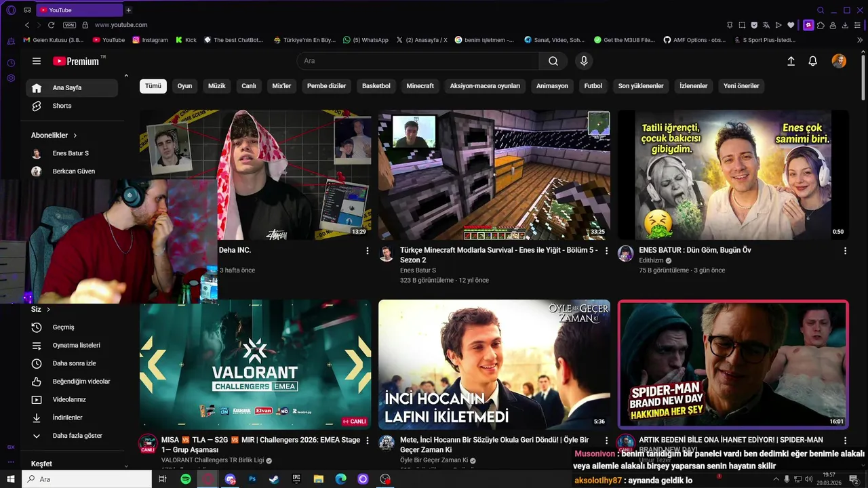Show hidden system tray icons chevron

(x=776, y=479)
